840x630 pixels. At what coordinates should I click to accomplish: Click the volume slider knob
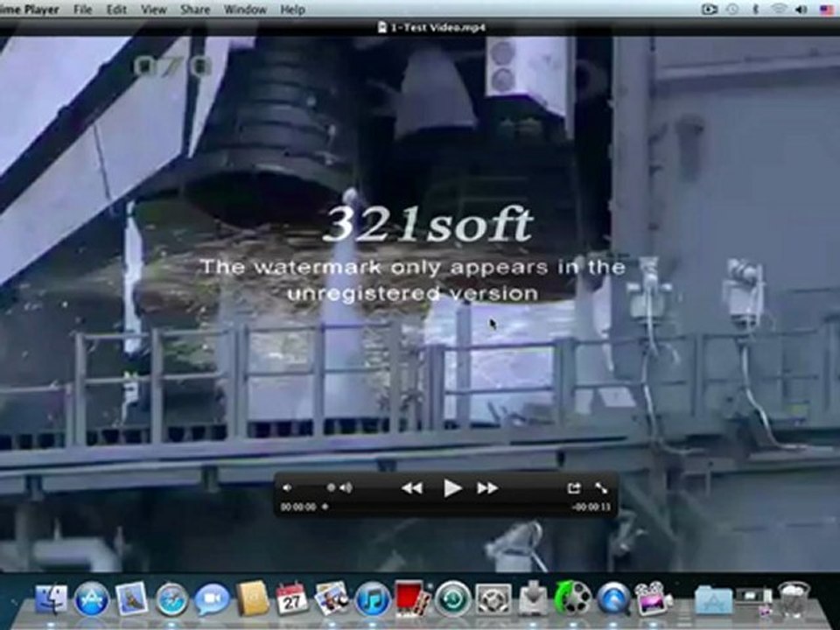tap(331, 487)
